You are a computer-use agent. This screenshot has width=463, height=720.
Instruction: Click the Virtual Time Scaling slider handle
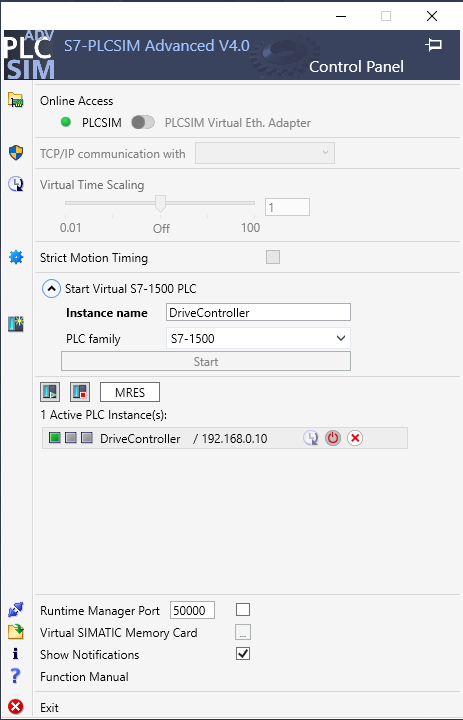(x=160, y=203)
